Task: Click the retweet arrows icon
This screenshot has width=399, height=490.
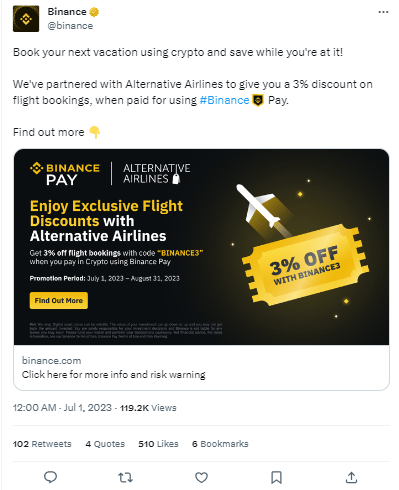Action: [126, 478]
